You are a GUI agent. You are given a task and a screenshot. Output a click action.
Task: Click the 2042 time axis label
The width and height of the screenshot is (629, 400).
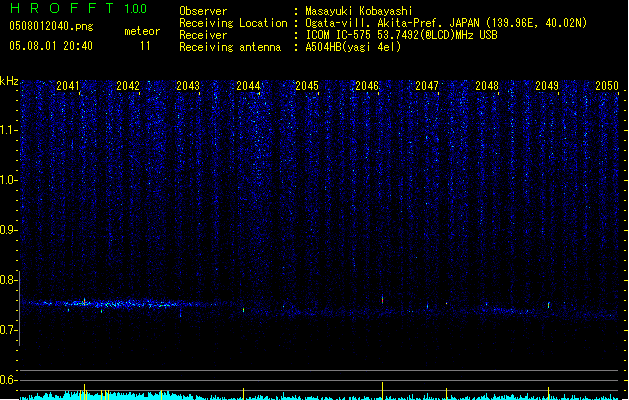(128, 85)
